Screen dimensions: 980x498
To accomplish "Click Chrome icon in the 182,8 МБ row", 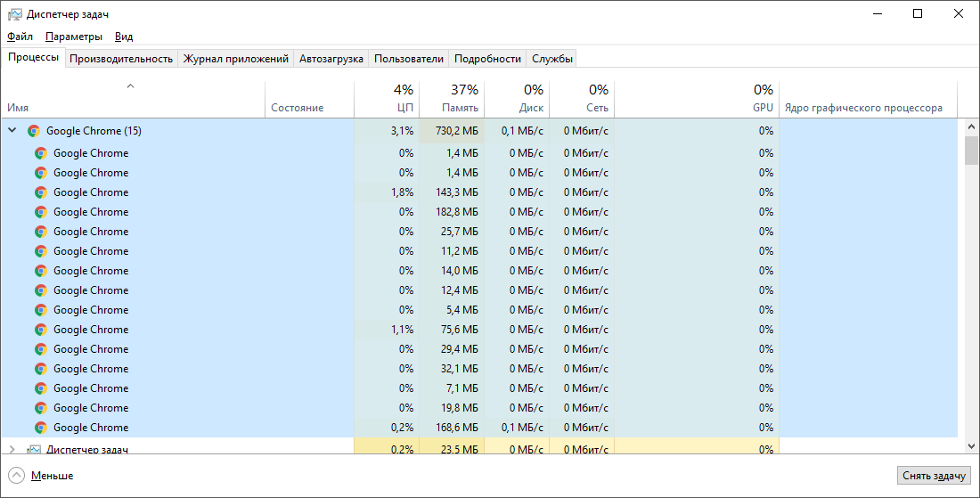I will tap(41, 212).
